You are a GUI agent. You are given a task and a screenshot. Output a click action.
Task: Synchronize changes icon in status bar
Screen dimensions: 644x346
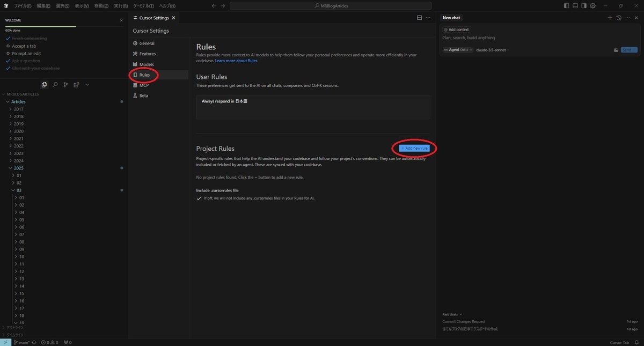34,342
